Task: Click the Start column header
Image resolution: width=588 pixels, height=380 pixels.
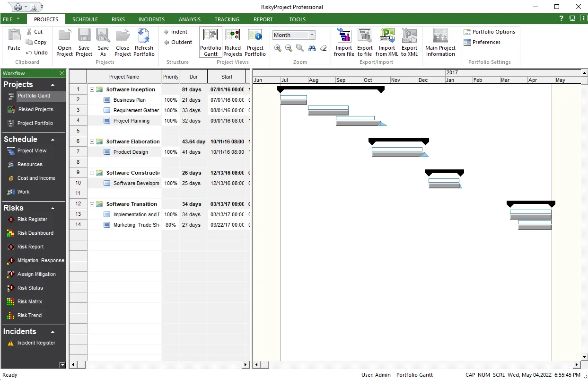Action: [227, 77]
